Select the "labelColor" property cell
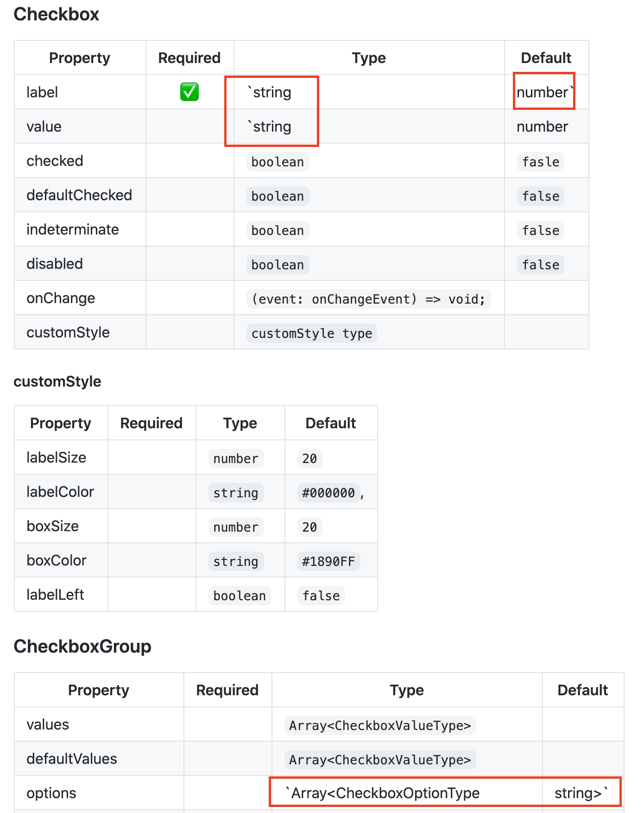644x813 pixels. (60, 492)
